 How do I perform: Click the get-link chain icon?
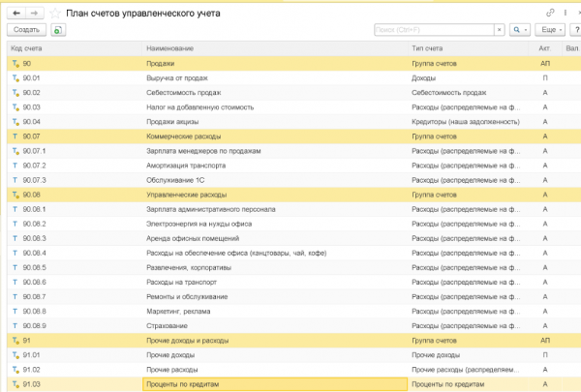551,13
